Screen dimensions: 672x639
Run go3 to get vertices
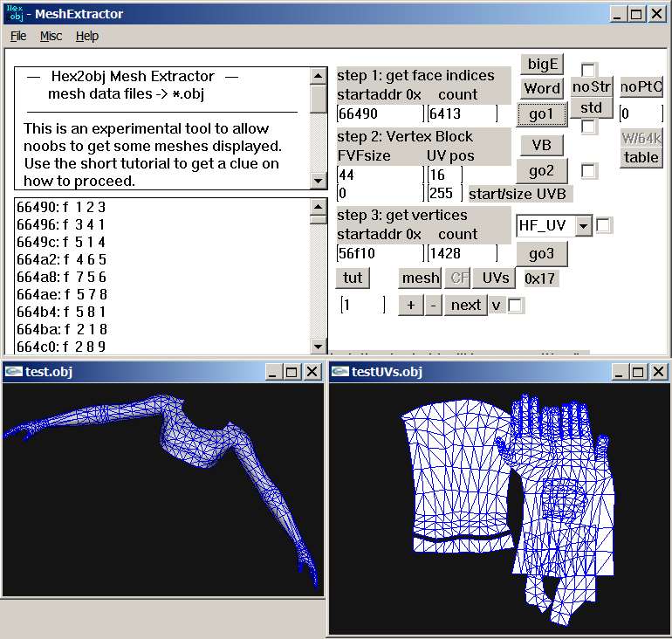542,254
